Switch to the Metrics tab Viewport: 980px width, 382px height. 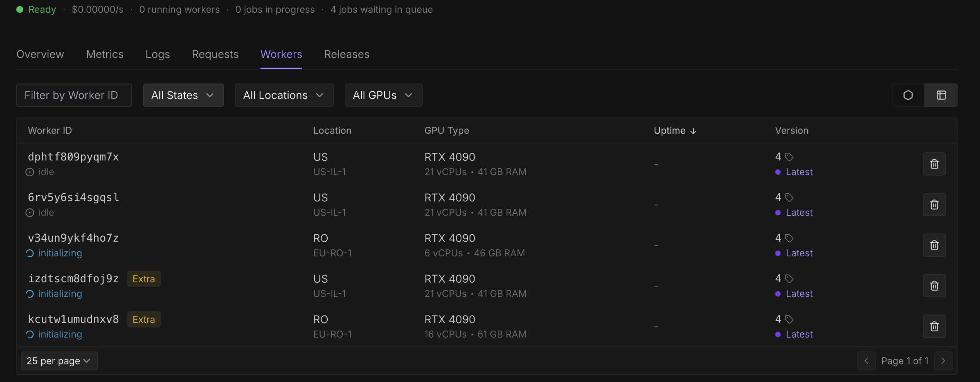(x=105, y=54)
